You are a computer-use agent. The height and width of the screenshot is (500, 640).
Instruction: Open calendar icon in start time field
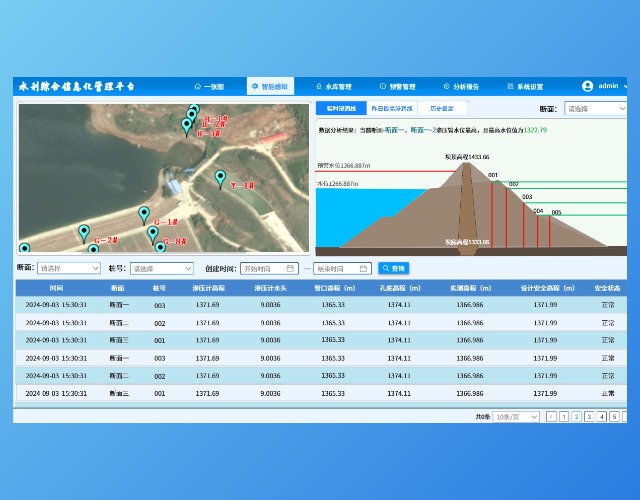pyautogui.click(x=290, y=268)
